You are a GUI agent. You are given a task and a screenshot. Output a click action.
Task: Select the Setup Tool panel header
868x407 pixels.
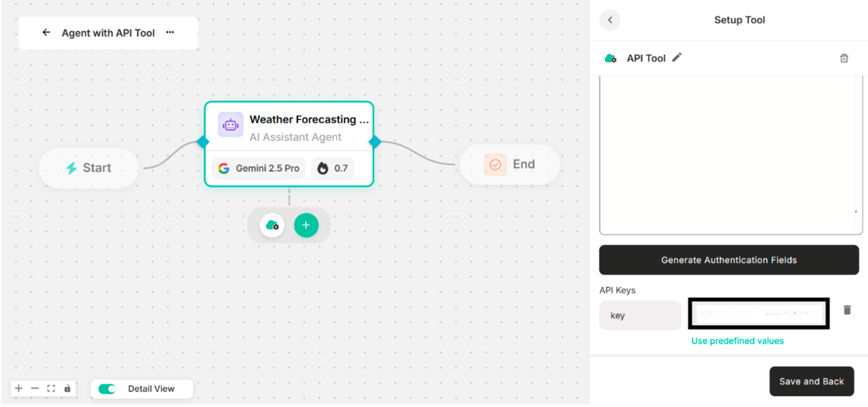(739, 20)
